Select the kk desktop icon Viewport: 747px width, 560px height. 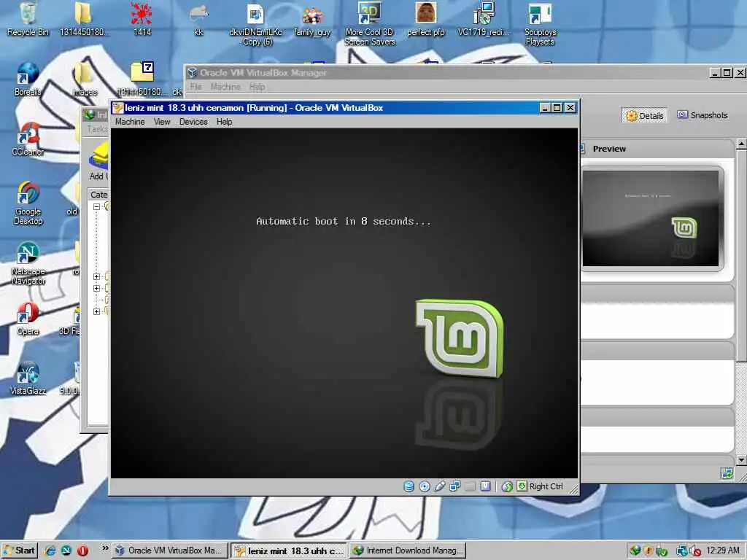tap(198, 19)
